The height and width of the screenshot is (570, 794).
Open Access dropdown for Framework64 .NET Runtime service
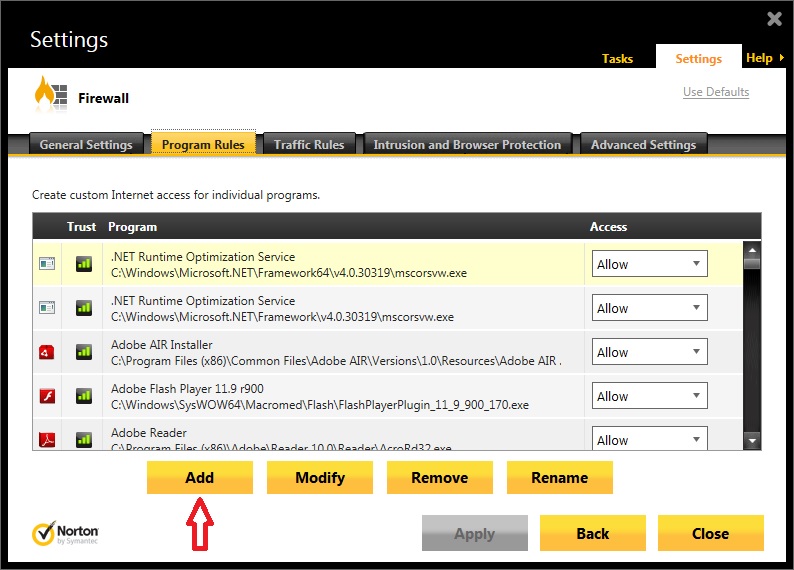[650, 264]
